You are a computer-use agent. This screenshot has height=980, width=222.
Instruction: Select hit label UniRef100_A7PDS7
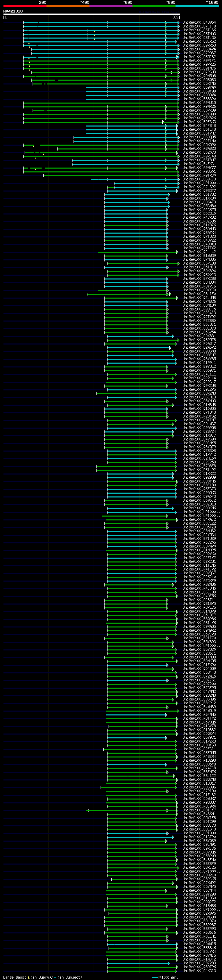pyautogui.click(x=199, y=53)
